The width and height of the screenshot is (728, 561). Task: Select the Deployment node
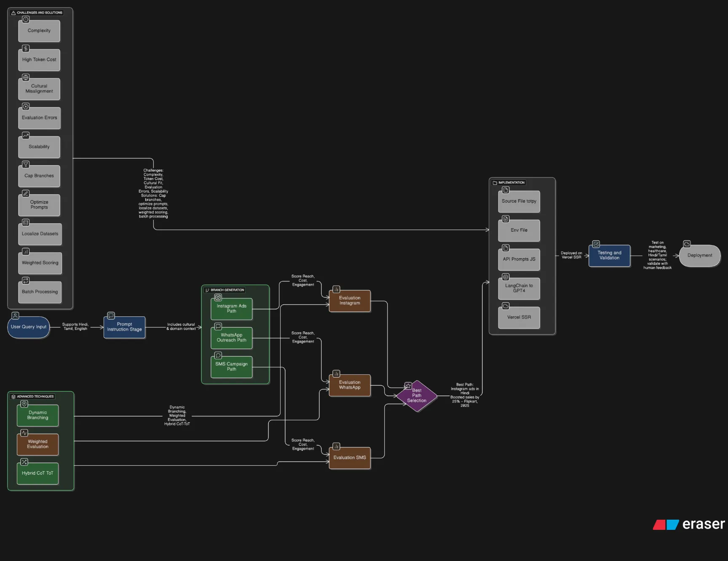coord(700,256)
